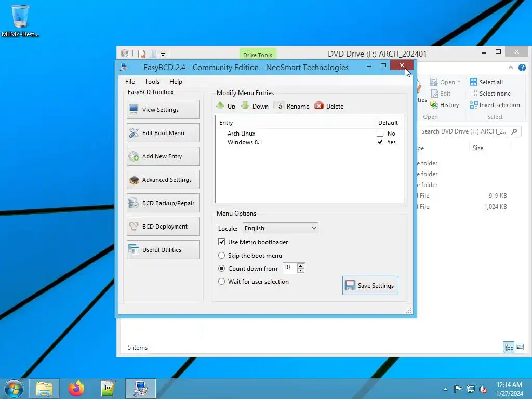Click Explorer properties quick access icon
This screenshot has height=399, width=532.
click(142, 54)
